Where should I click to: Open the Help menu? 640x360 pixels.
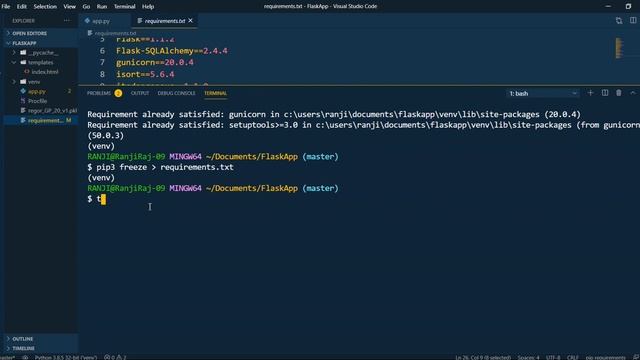[148, 7]
